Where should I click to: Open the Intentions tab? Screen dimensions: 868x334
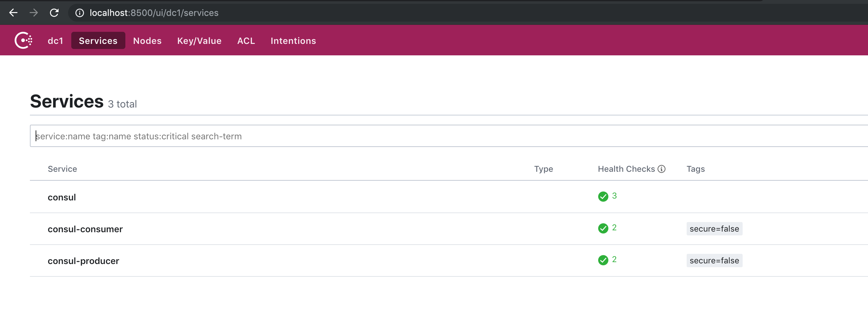pyautogui.click(x=293, y=41)
